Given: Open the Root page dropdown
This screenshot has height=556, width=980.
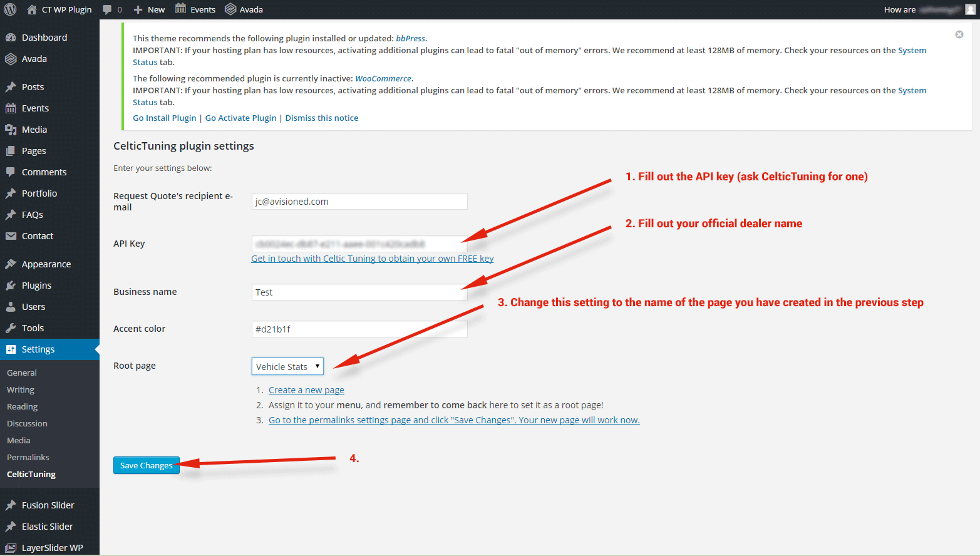Looking at the screenshot, I should coord(287,366).
